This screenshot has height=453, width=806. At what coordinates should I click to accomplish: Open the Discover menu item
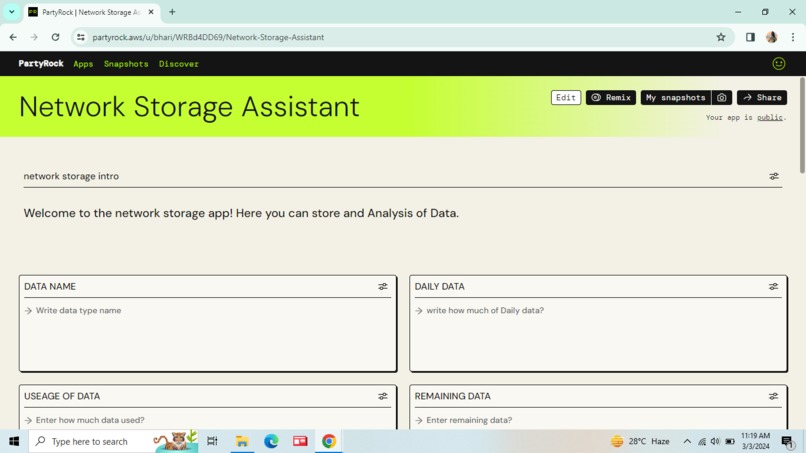pos(178,64)
